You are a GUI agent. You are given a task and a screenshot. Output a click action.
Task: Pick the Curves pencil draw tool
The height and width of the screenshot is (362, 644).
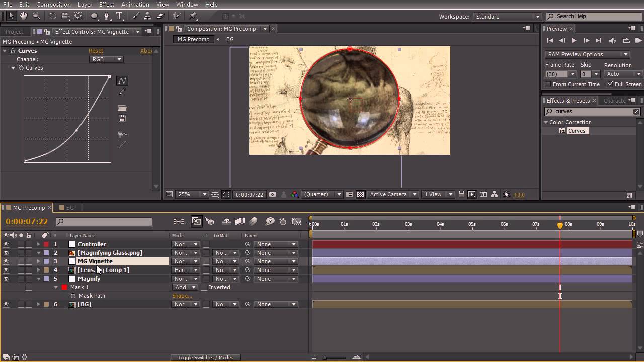[122, 92]
